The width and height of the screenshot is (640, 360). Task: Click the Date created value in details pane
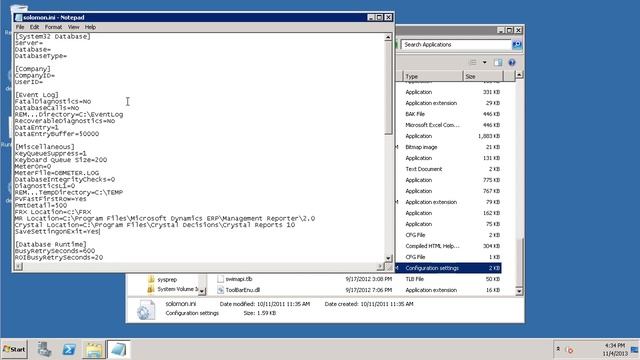pos(387,304)
